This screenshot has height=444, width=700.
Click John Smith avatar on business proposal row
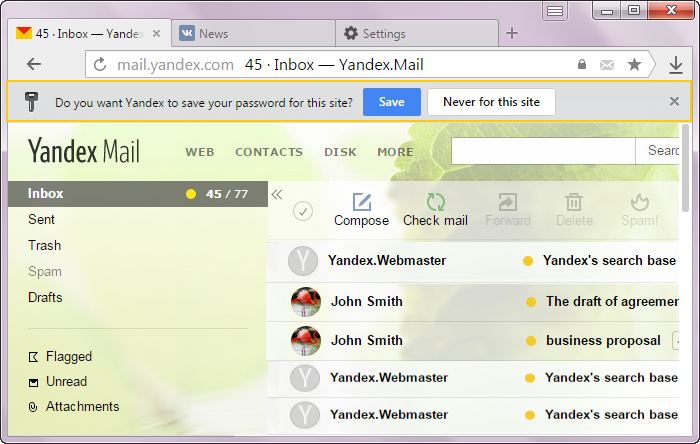tap(306, 341)
